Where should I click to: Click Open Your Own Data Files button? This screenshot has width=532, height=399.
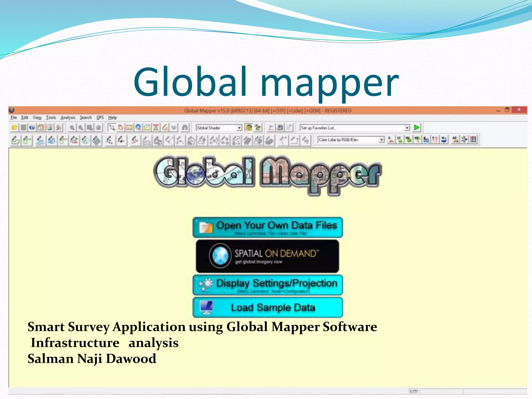pyautogui.click(x=268, y=228)
